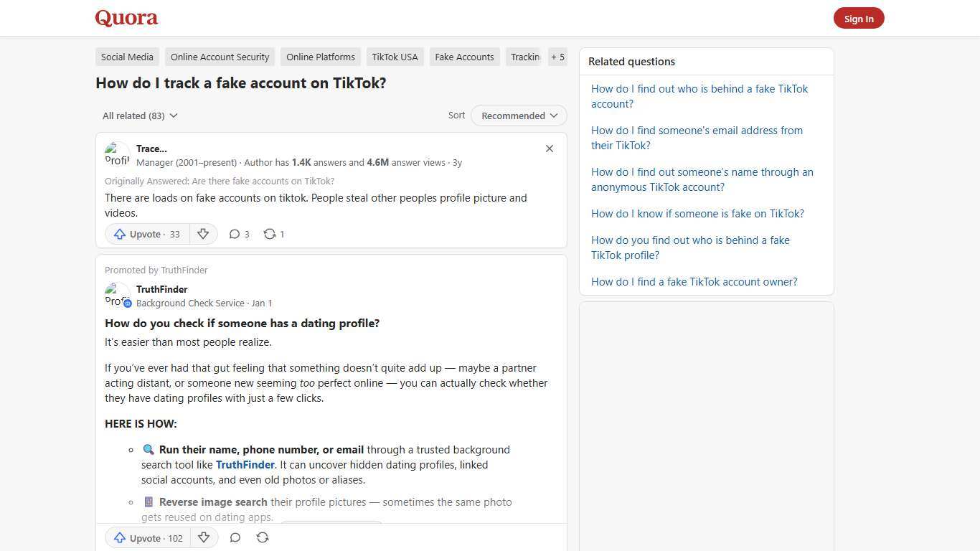Share the TruthFinder post
This screenshot has height=551, width=980.
pos(263,537)
